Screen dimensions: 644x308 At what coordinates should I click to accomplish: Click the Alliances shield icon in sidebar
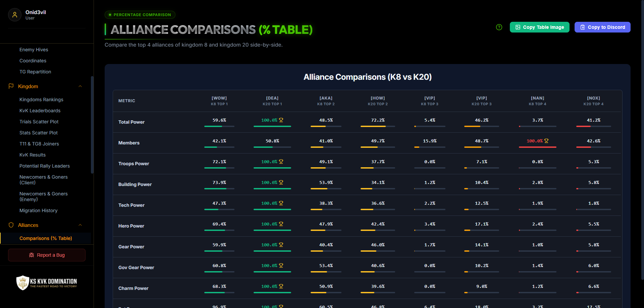click(x=11, y=225)
